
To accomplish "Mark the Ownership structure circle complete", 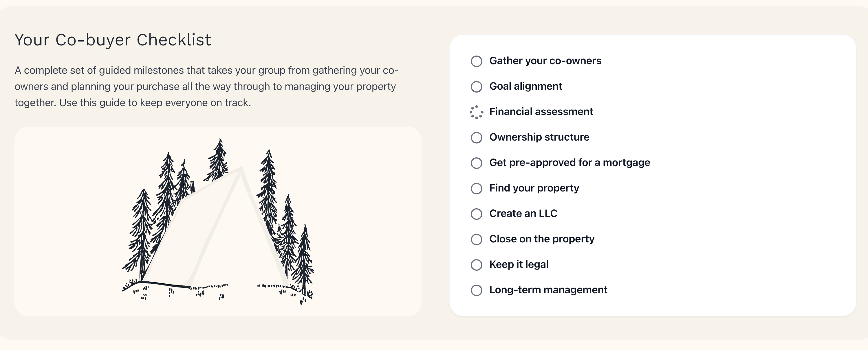I will click(476, 137).
